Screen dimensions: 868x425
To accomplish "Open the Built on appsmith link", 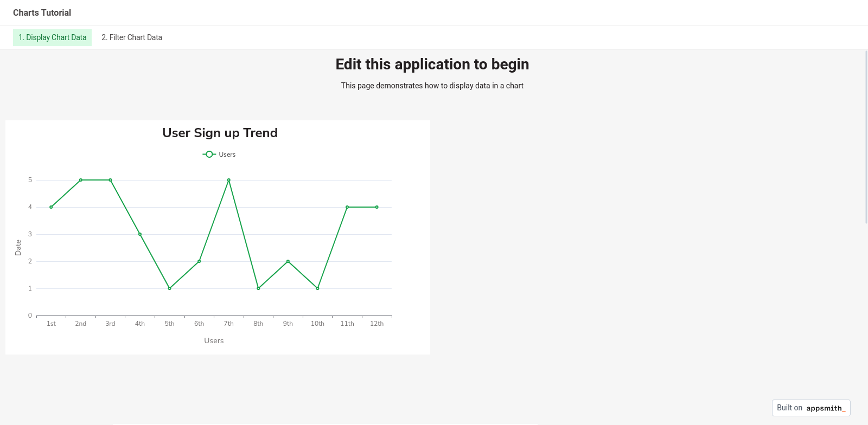I will pyautogui.click(x=811, y=408).
